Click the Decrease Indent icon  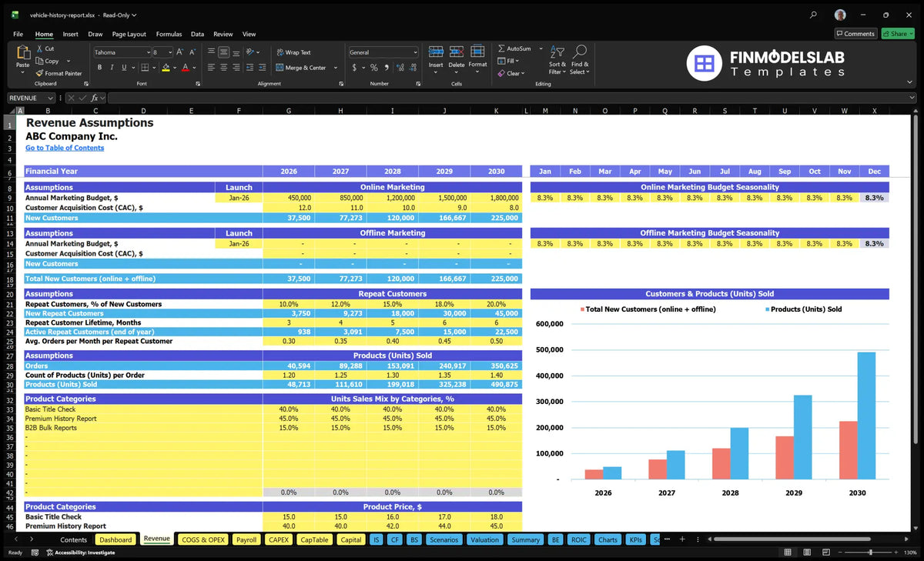(x=250, y=68)
